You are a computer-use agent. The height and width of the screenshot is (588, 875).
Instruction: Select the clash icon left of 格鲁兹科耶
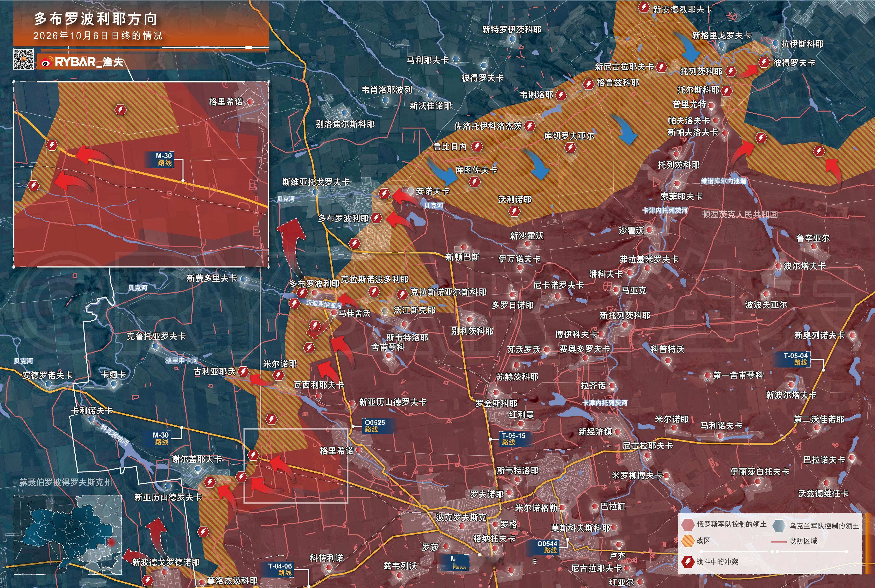pyautogui.click(x=588, y=84)
